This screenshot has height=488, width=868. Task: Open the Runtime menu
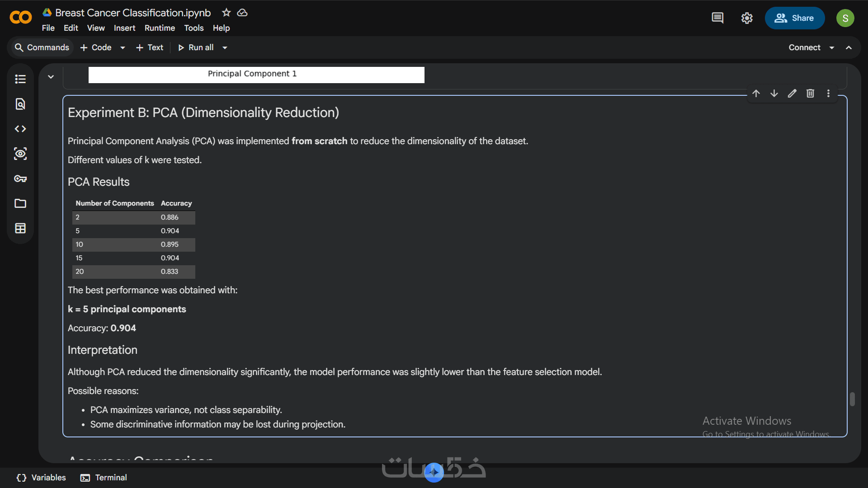click(160, 28)
